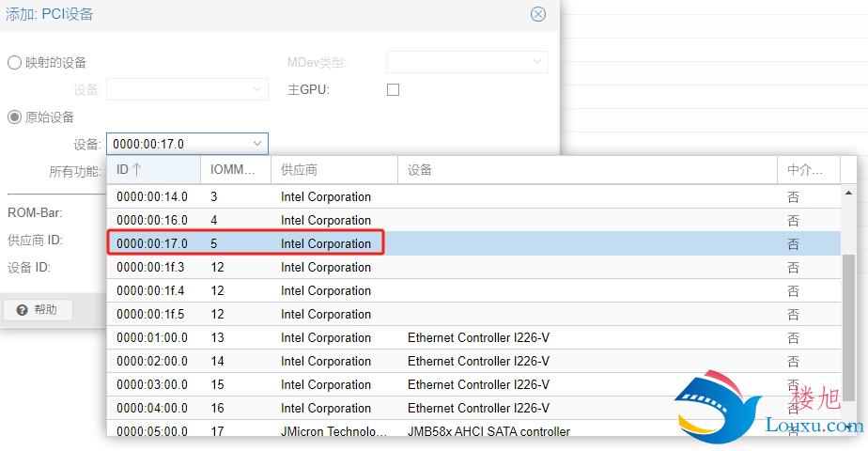Close the Add PCI device dialog
The image size is (868, 451).
(x=537, y=14)
